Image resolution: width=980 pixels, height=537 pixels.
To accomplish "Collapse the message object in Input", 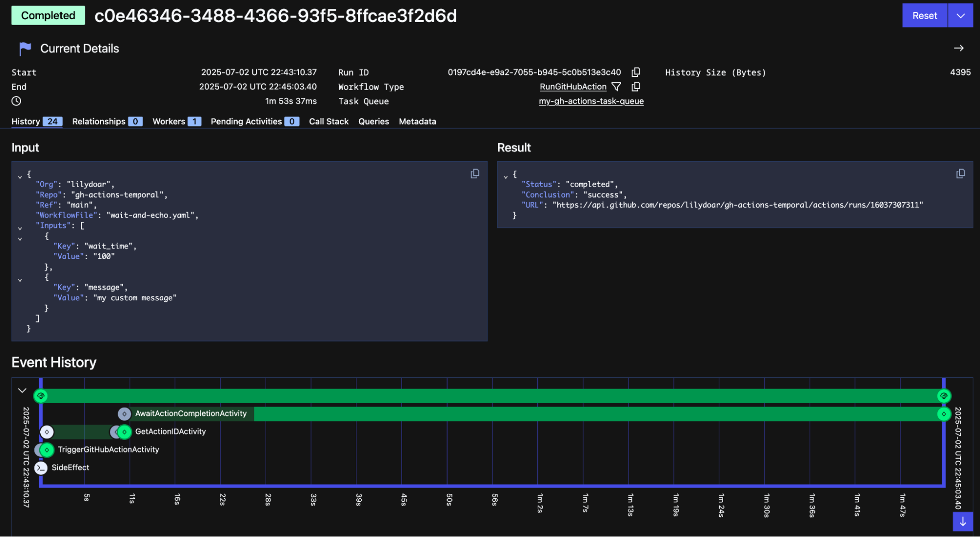I will point(20,280).
